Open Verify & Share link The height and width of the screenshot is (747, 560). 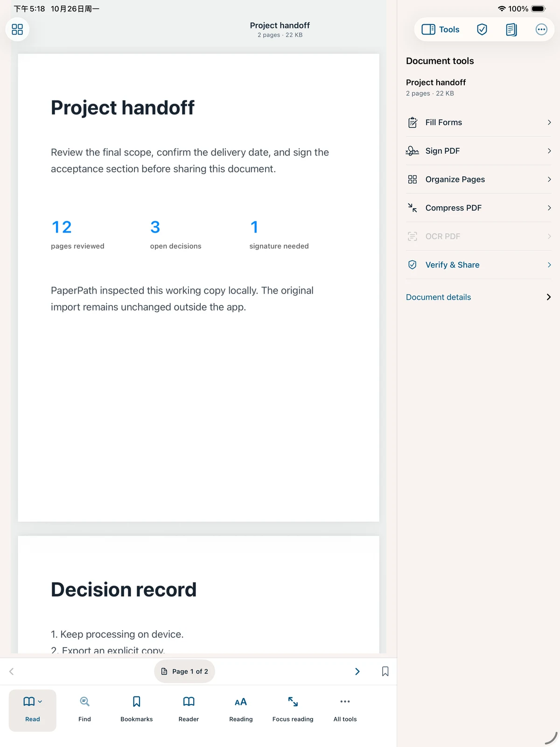click(478, 265)
